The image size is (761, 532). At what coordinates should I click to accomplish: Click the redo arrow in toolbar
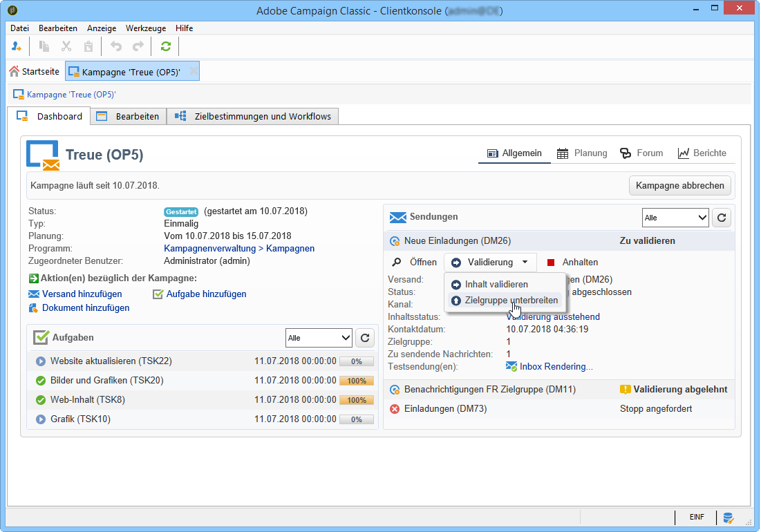coord(138,46)
